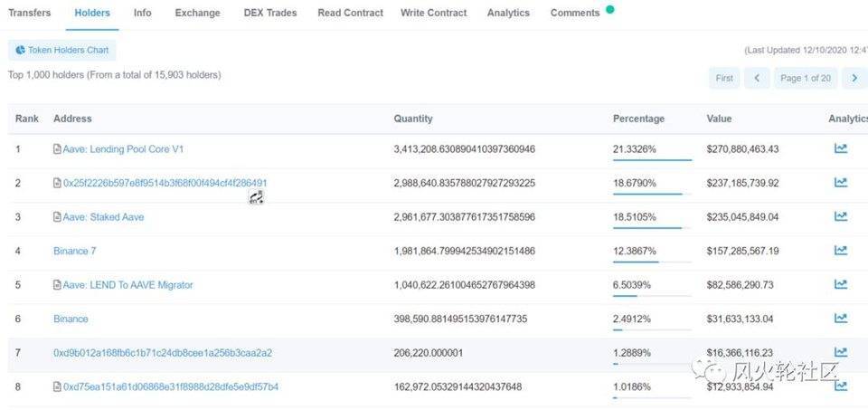Go to previous page arrow
868x410 pixels.
tap(757, 78)
